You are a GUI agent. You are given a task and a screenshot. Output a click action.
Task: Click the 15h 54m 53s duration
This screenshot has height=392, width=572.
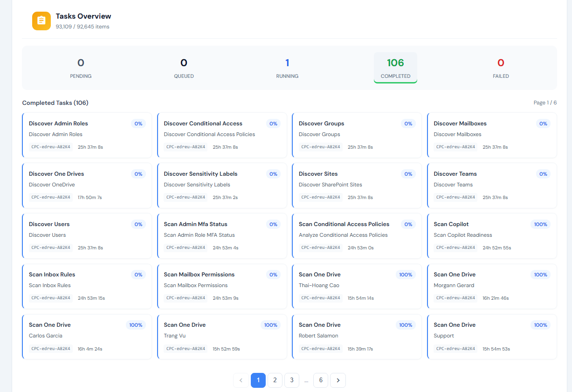tap(496, 349)
